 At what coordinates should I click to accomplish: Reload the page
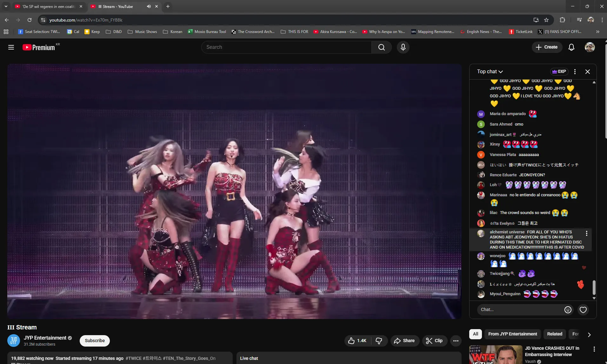(30, 20)
